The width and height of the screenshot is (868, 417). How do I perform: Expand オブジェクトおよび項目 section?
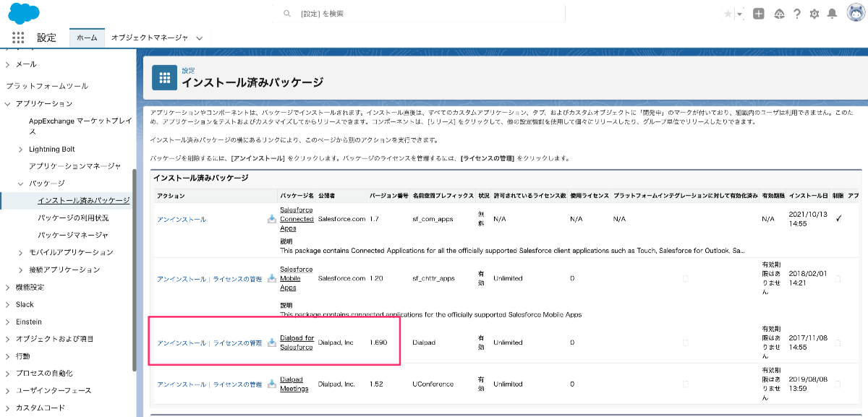tap(7, 339)
